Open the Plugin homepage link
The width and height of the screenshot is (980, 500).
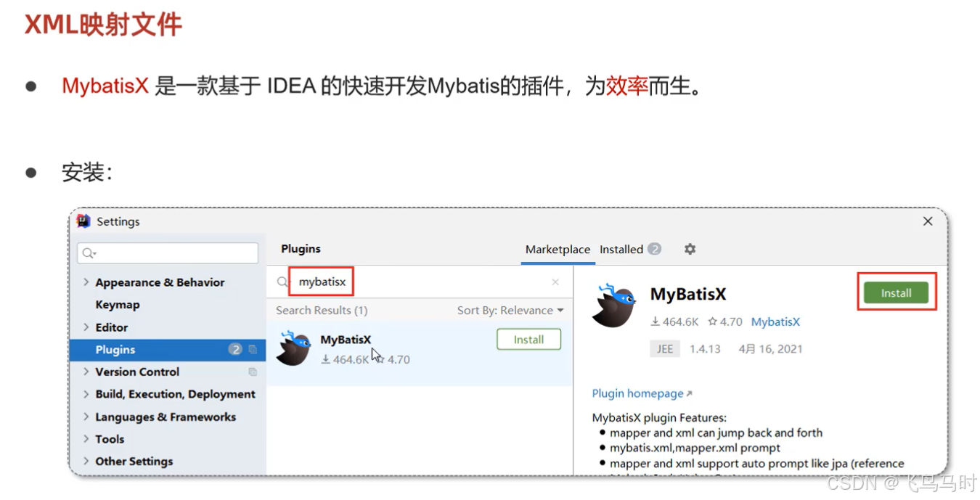point(642,393)
